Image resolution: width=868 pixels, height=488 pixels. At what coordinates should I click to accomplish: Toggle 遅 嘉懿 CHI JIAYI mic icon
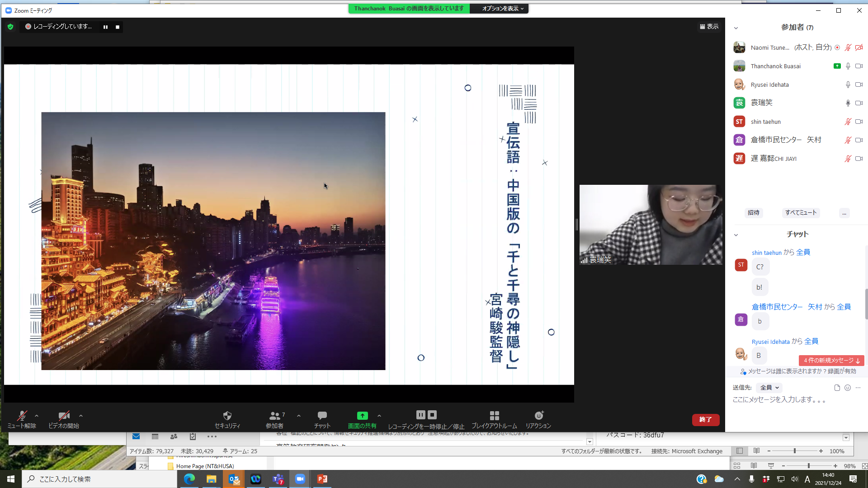848,159
